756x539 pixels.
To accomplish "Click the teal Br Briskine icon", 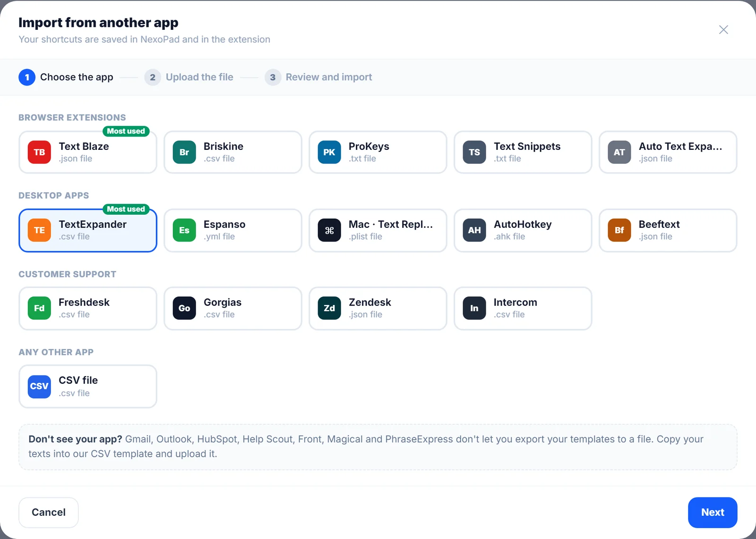I will (184, 152).
